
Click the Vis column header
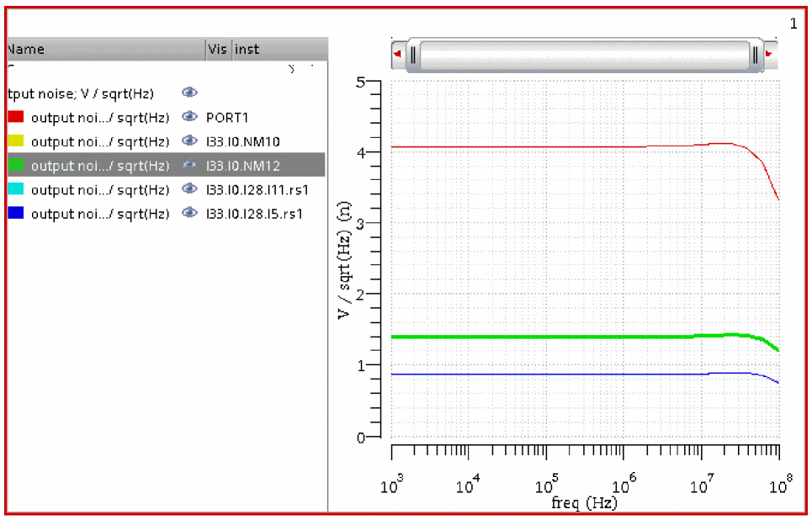click(x=218, y=50)
